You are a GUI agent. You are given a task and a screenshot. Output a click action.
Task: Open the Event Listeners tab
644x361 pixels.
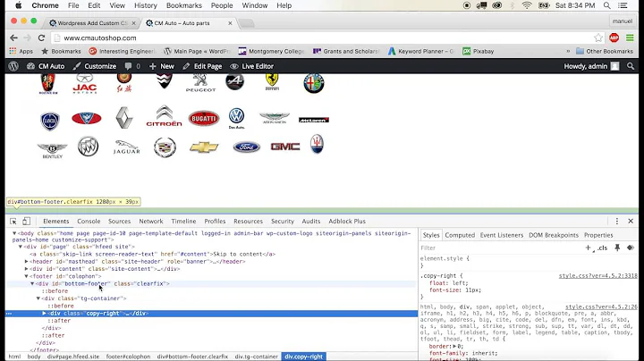(502, 235)
